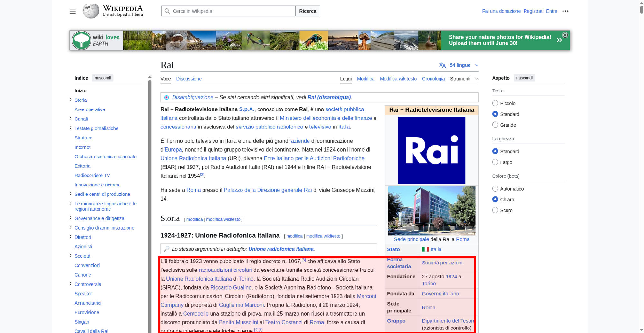The width and height of the screenshot is (644, 333).
Task: Click reference footnote [2]
Action: pos(202,174)
